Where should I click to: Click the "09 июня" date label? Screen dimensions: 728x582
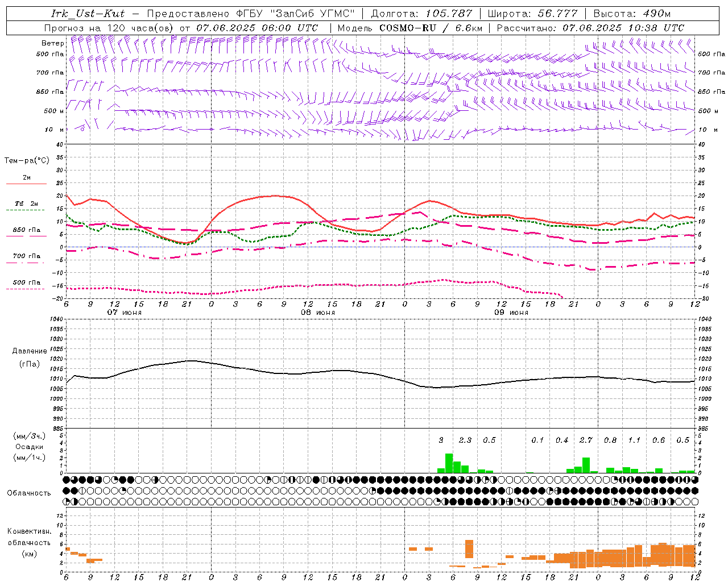tap(511, 313)
